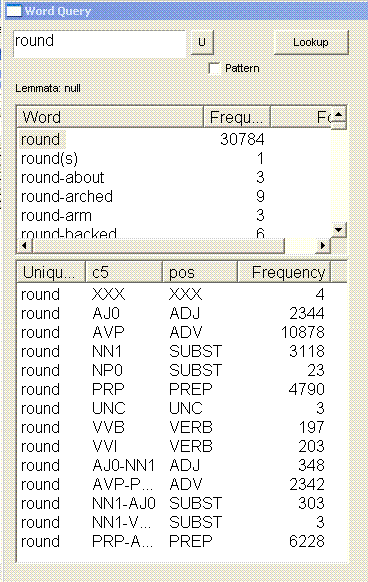Focus the query input containing 'round'
The image size is (368, 582).
click(x=99, y=44)
